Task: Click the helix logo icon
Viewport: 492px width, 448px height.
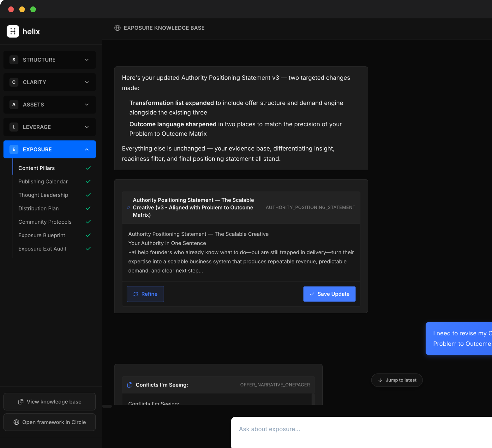Action: (x=13, y=31)
